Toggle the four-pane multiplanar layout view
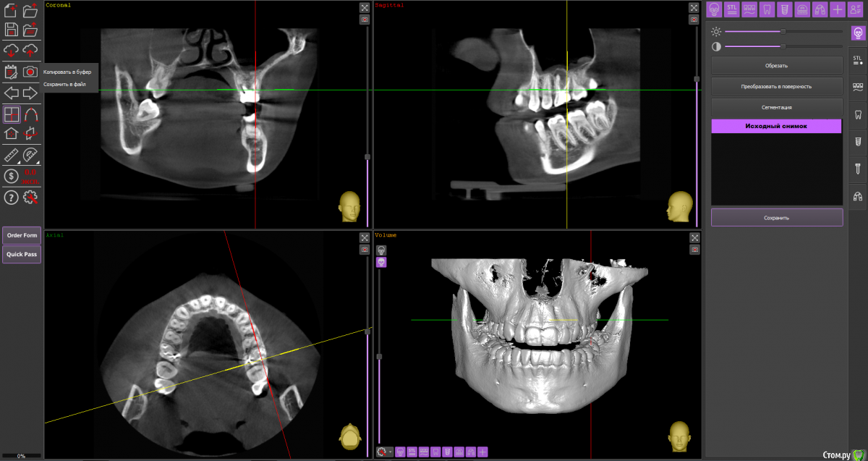 tap(12, 114)
